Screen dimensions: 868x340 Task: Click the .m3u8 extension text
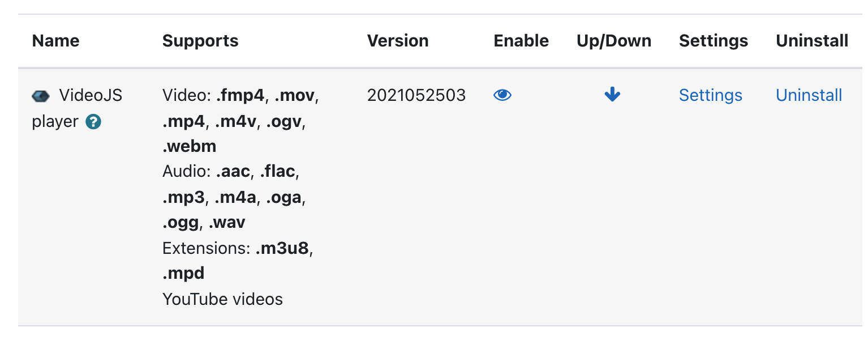tap(282, 248)
